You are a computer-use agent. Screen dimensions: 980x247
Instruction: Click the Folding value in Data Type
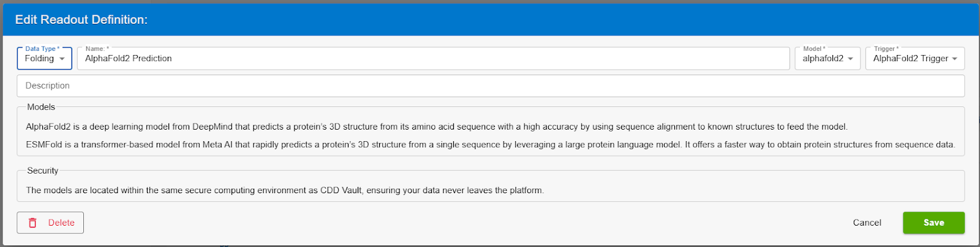click(39, 59)
